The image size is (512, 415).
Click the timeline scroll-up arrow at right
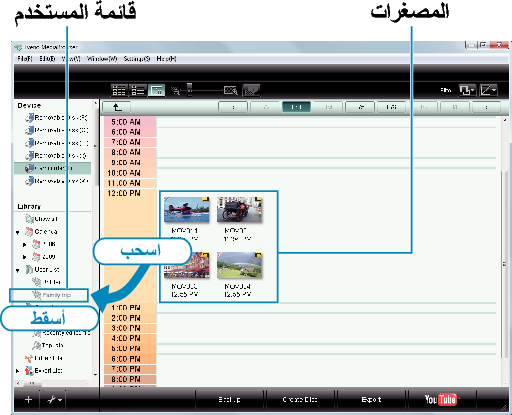(x=505, y=120)
